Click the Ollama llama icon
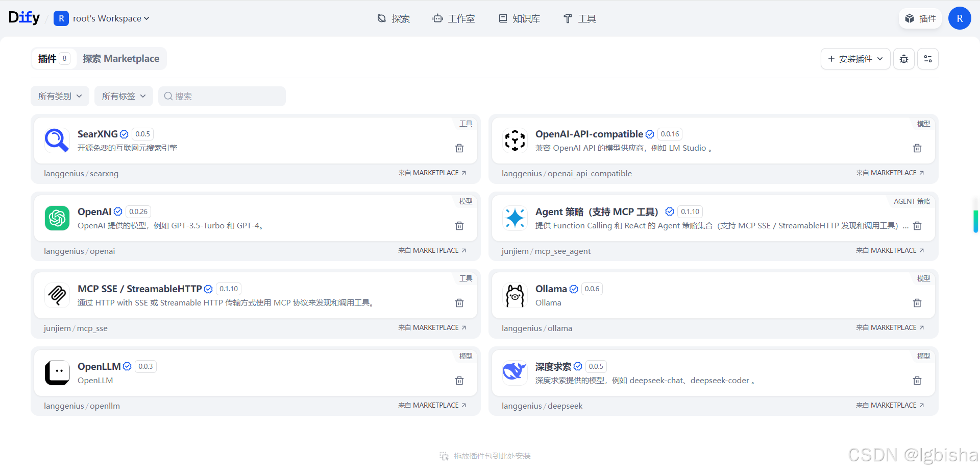Viewport: 980px width, 471px height. 515,295
